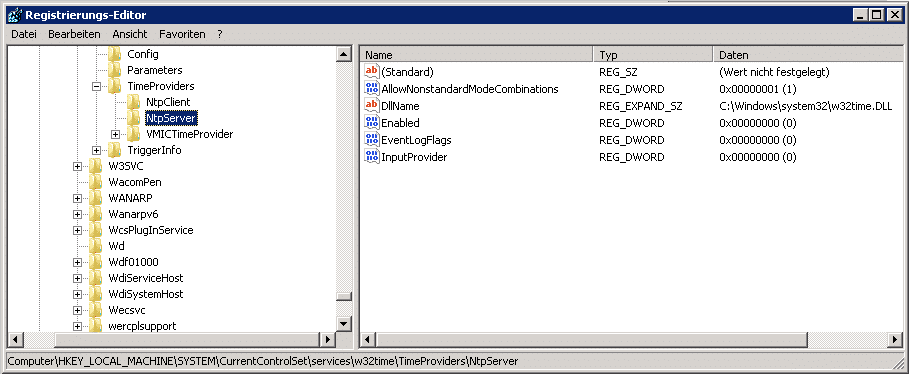The image size is (909, 374).
Task: Sort by the Typ column header
Action: [x=653, y=55]
